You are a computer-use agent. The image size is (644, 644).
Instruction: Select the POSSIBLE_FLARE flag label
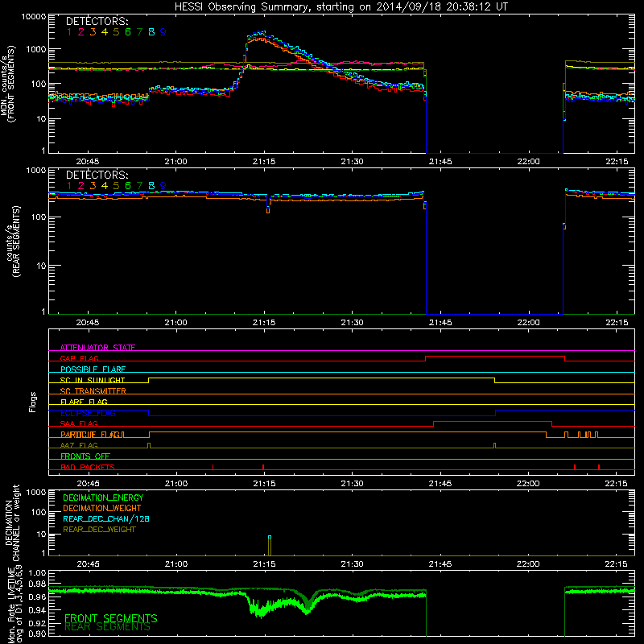click(x=93, y=369)
